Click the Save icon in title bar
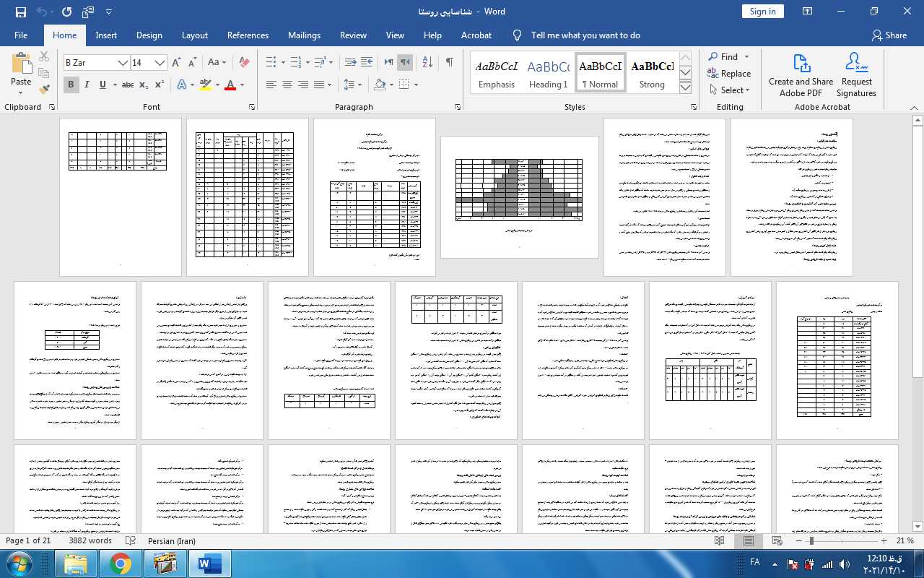The width and height of the screenshot is (924, 578). tap(20, 12)
